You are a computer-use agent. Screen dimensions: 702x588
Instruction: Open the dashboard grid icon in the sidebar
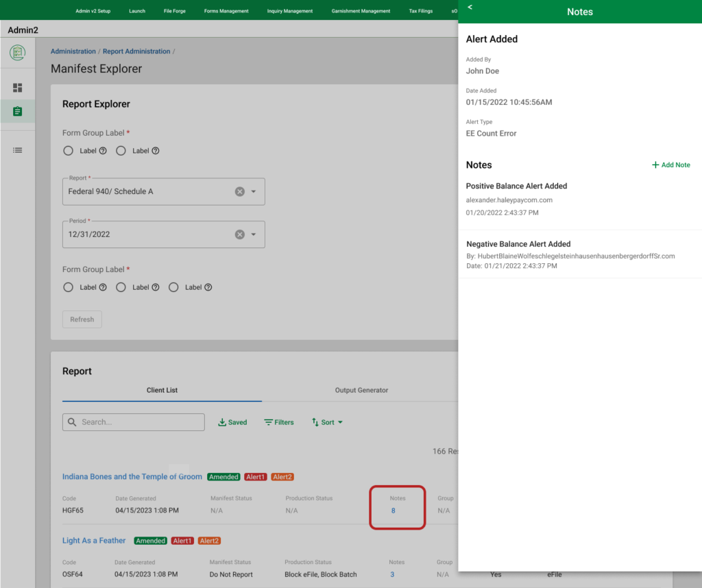[x=17, y=88]
